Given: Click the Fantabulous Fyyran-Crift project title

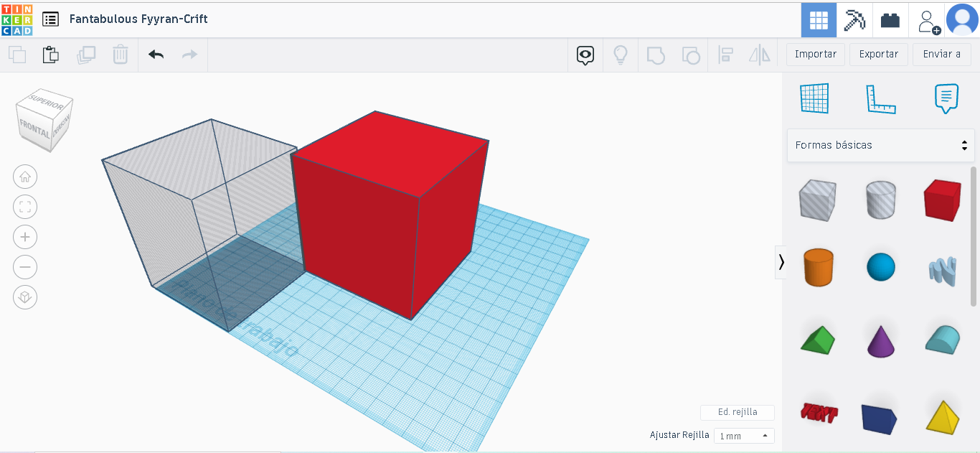Looking at the screenshot, I should pos(138,19).
